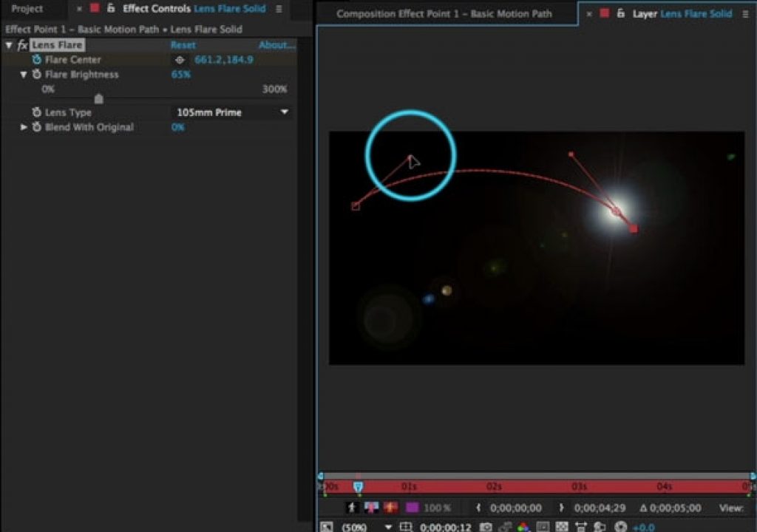Click the 100 % value in Layer panel
This screenshot has height=532, width=757.
[x=437, y=508]
